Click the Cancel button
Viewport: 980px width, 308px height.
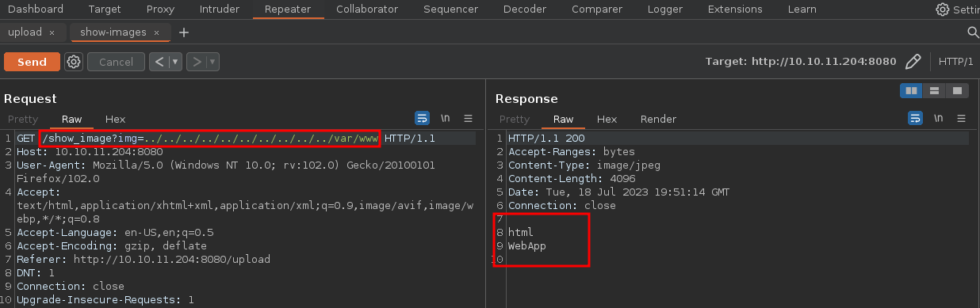pyautogui.click(x=116, y=62)
